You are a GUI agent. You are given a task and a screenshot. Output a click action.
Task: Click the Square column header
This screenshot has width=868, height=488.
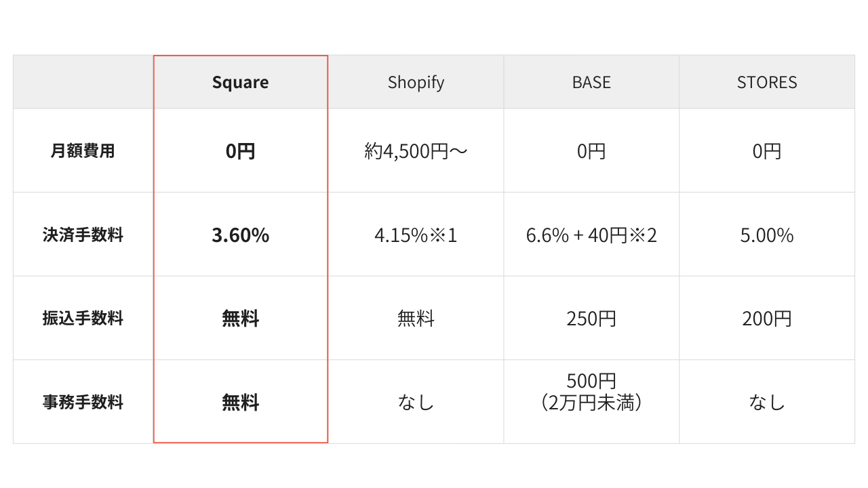[240, 82]
